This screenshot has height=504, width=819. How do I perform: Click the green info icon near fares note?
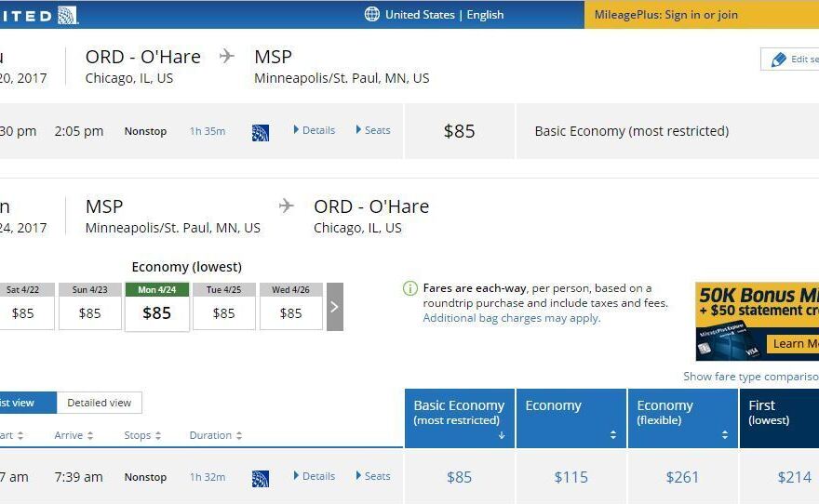coord(410,288)
